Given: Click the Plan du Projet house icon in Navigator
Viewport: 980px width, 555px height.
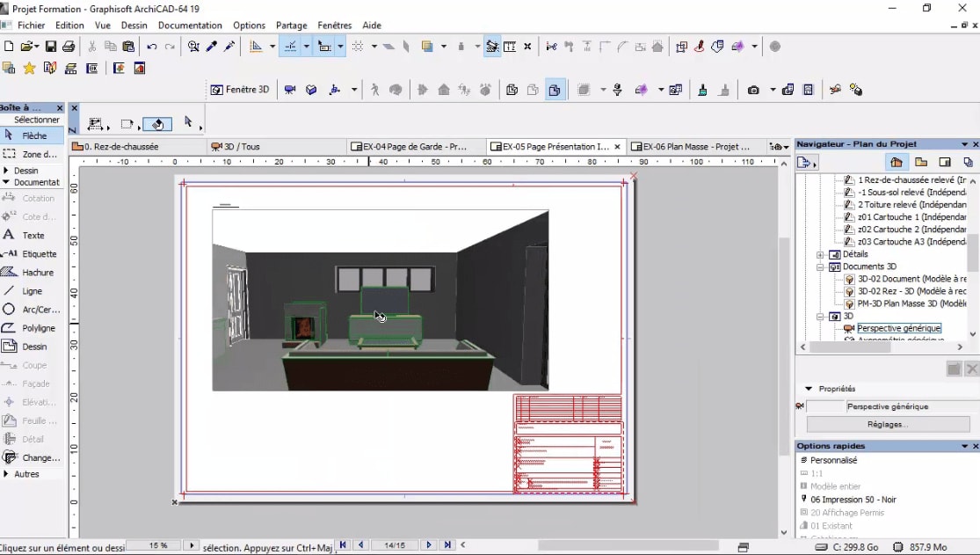Looking at the screenshot, I should [897, 162].
